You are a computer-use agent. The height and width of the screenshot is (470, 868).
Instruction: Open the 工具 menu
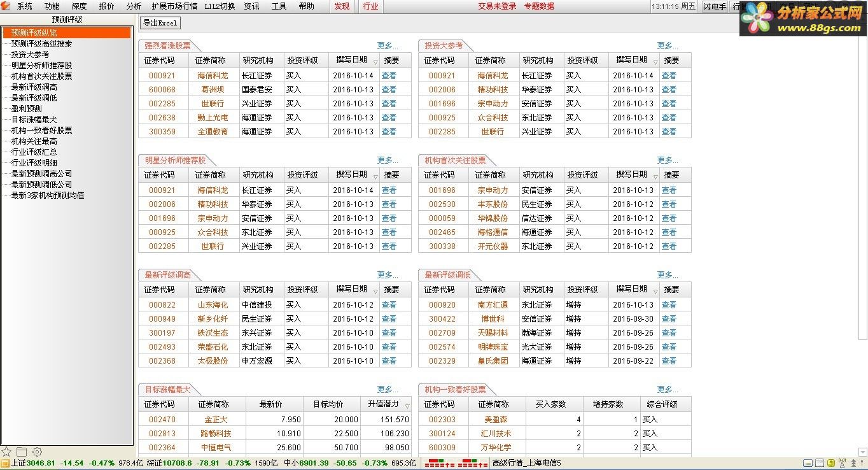tap(279, 6)
